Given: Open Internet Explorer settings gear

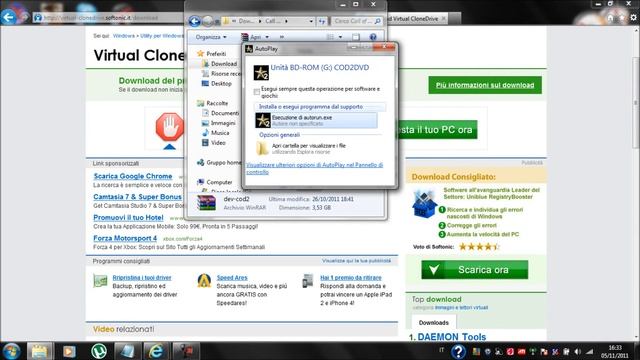Looking at the screenshot, I should [633, 18].
